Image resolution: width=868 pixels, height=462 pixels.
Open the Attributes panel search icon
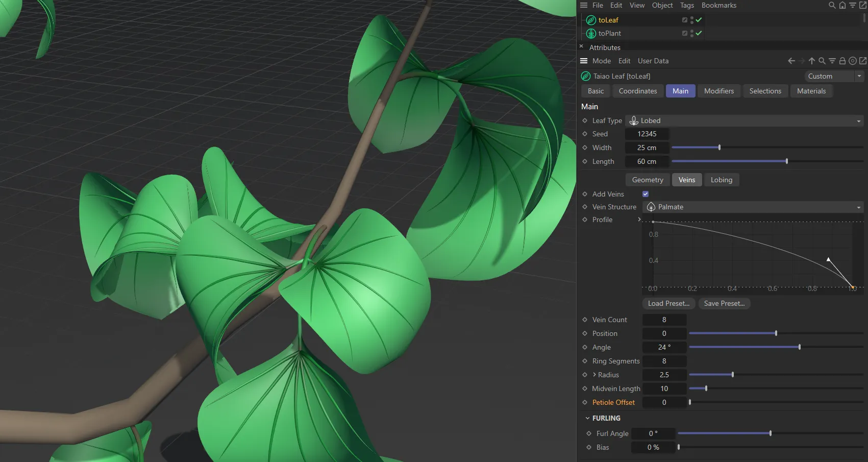click(x=822, y=61)
